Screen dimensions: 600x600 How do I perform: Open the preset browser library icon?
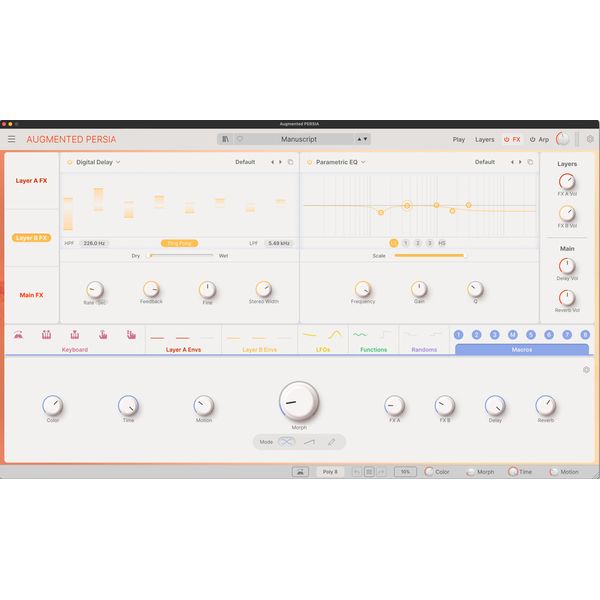pos(226,139)
